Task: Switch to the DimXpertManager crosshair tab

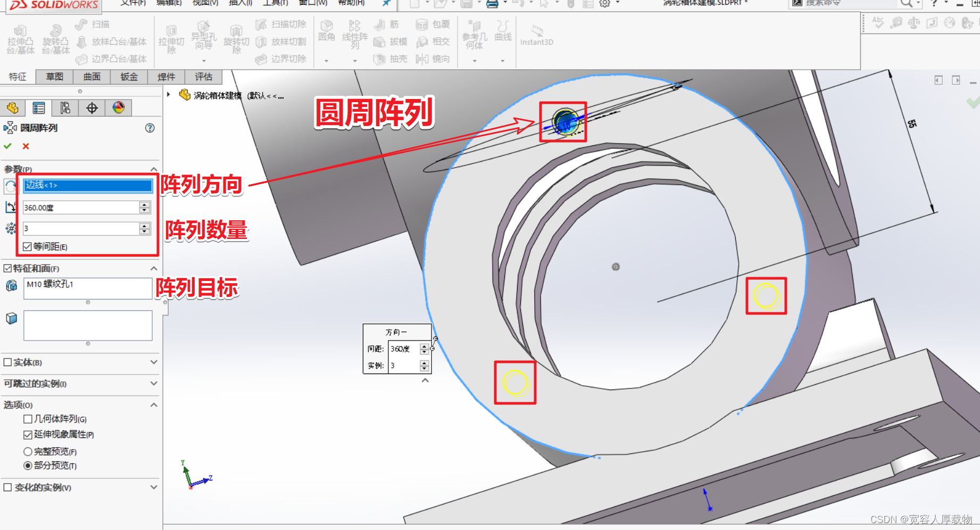Action: click(x=92, y=108)
